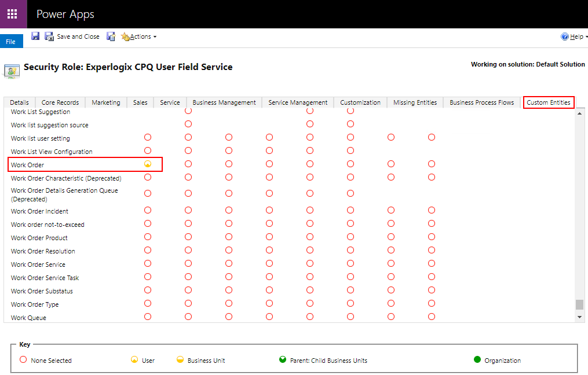Screen dimensions: 588x375
Task: Open the Business Management tab
Action: [224, 102]
